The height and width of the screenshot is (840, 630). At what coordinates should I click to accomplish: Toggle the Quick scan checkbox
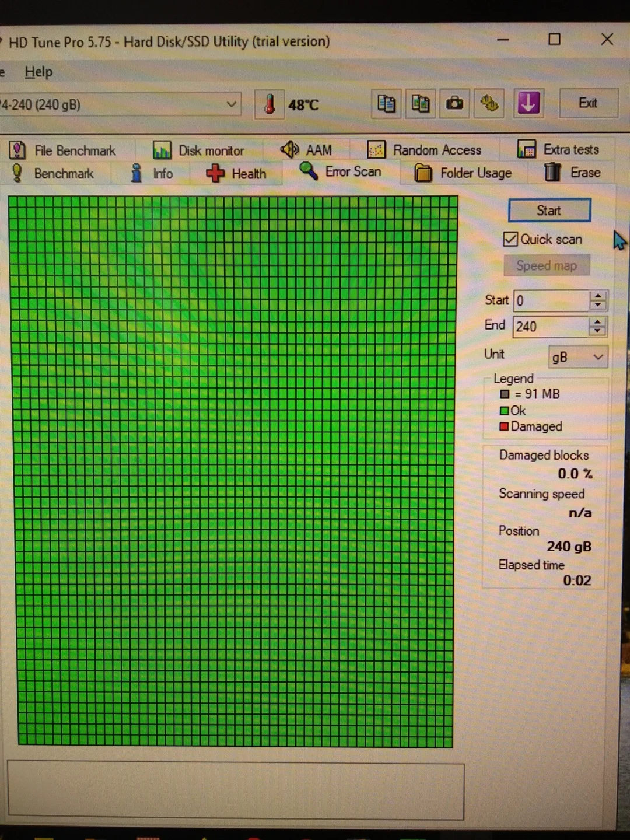point(510,239)
